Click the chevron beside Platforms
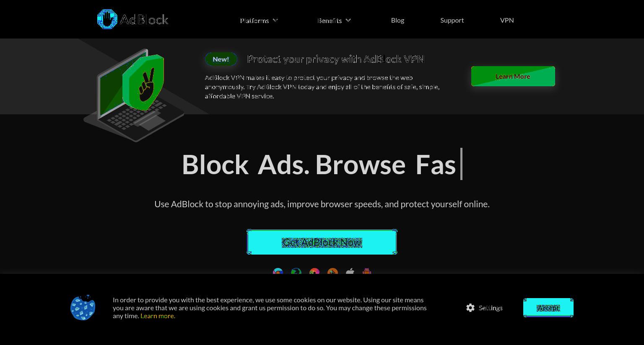Viewport: 644px width, 345px height. 275,20
